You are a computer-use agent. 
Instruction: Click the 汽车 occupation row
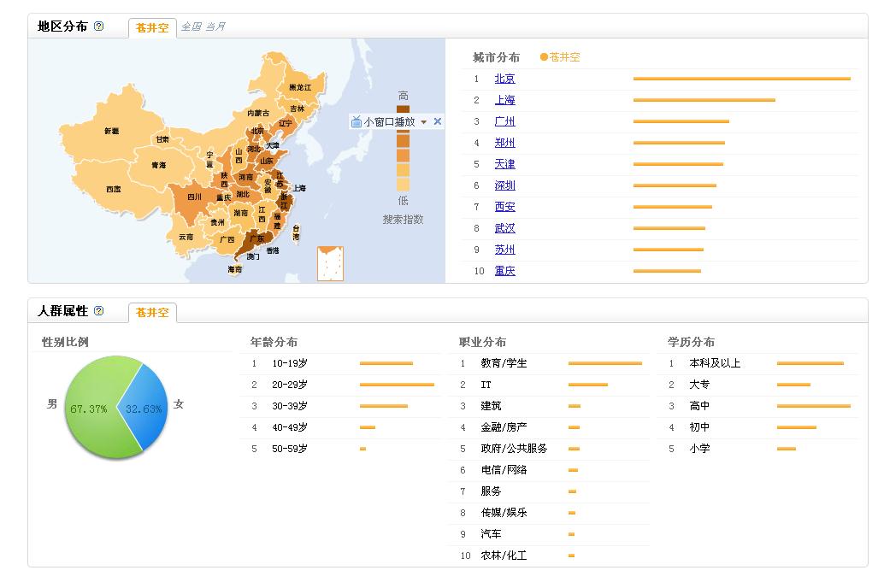(550, 534)
